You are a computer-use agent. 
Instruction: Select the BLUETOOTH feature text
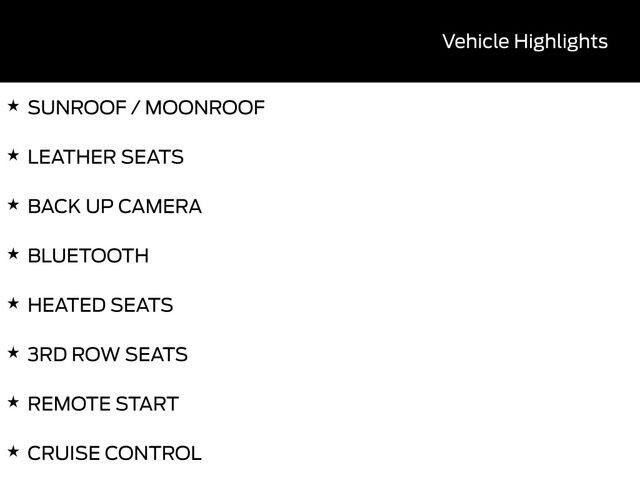point(88,256)
